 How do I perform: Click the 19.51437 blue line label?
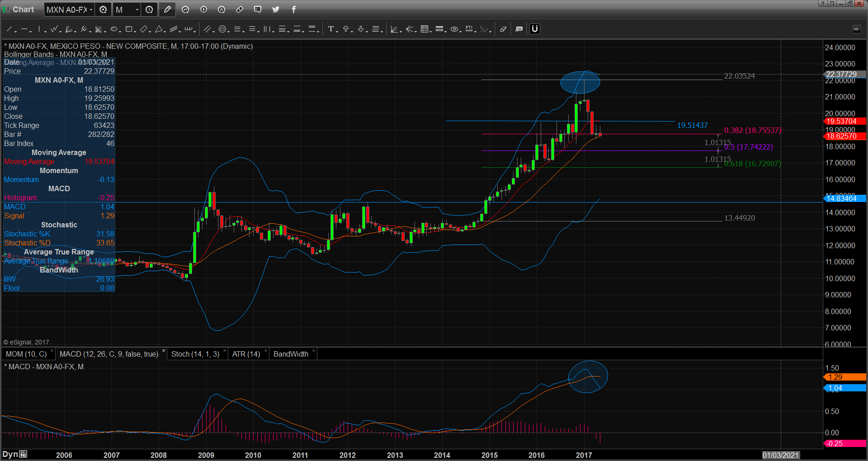pyautogui.click(x=692, y=125)
